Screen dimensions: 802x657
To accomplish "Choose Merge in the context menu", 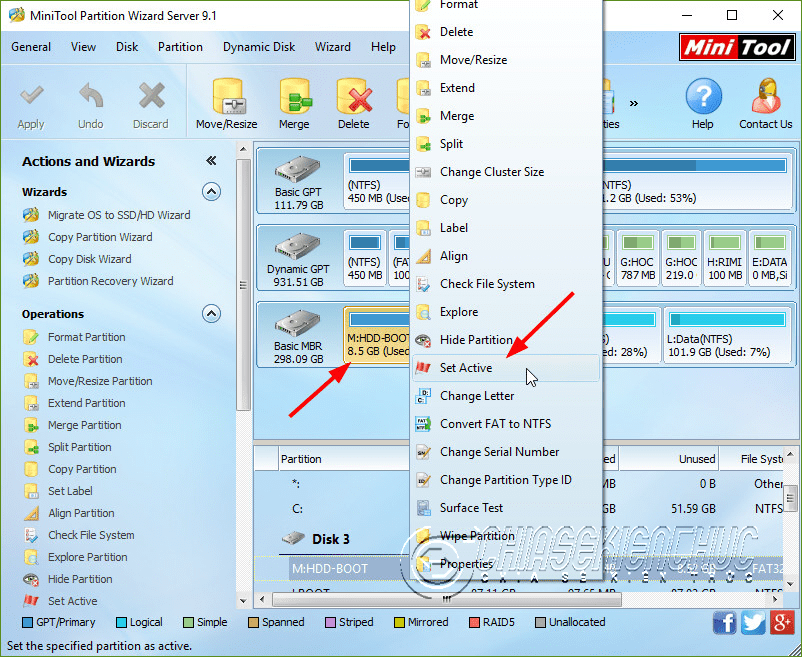I will point(505,116).
